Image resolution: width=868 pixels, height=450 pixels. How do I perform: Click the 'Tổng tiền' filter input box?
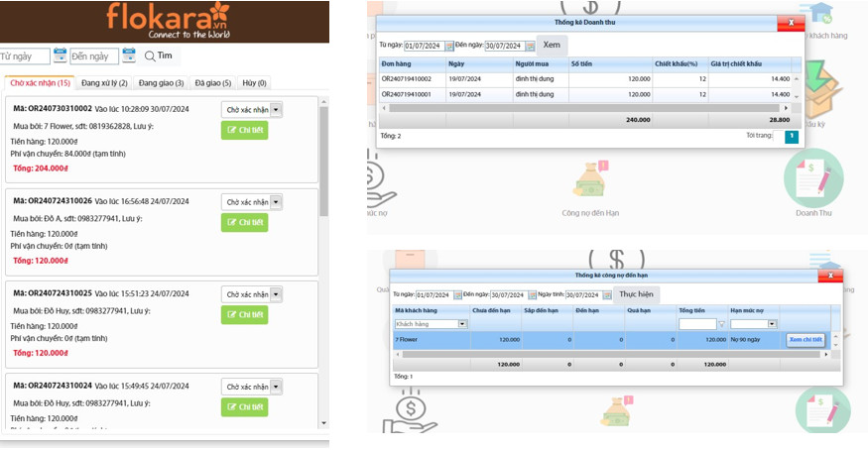697,324
